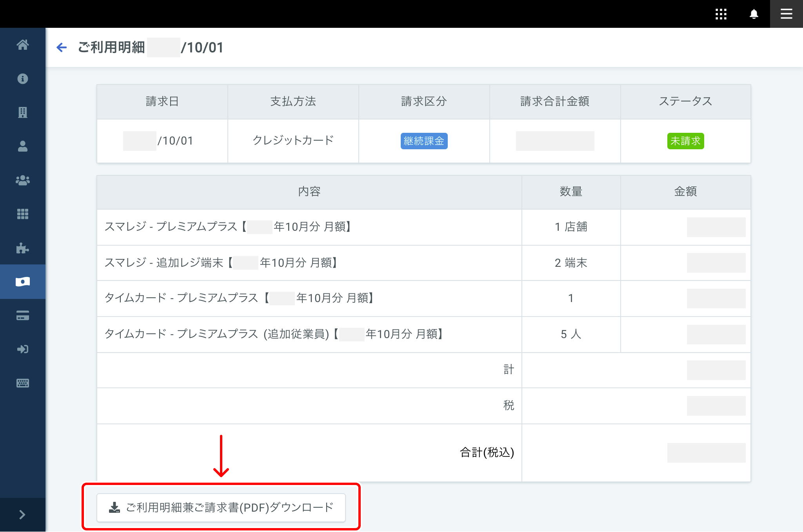
Task: Click the 5 人 quantity cell
Action: coord(571,334)
